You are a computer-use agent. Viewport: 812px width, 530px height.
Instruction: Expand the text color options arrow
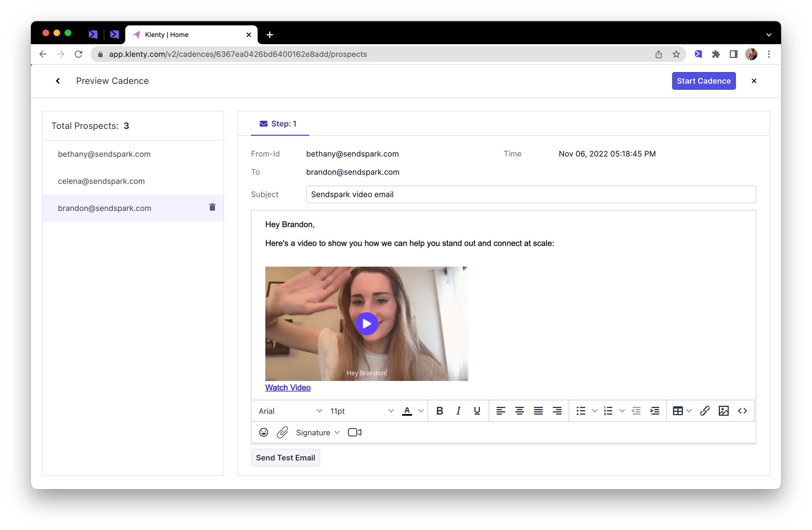421,411
